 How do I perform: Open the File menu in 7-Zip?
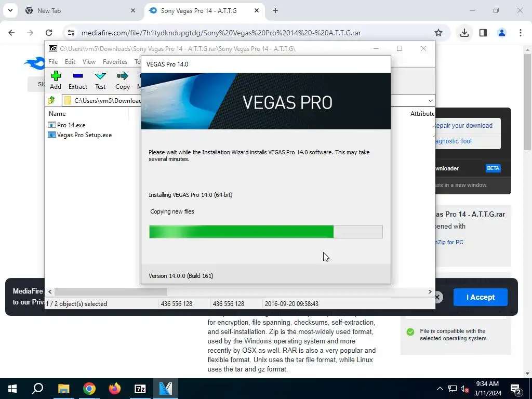pyautogui.click(x=53, y=62)
